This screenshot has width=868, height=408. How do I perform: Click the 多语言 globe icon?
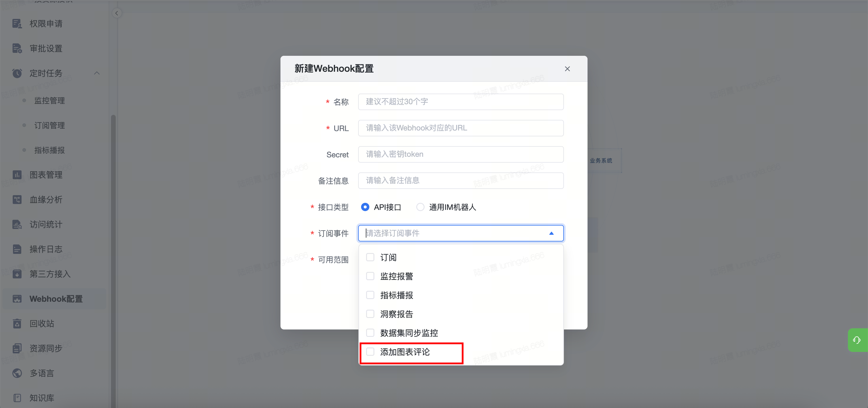pos(17,373)
